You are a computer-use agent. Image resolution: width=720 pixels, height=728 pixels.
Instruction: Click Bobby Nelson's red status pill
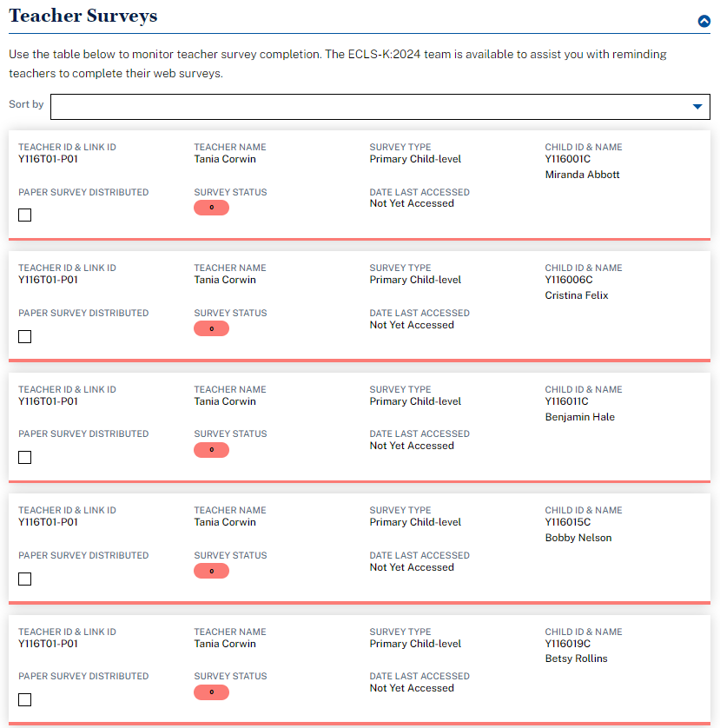click(211, 571)
